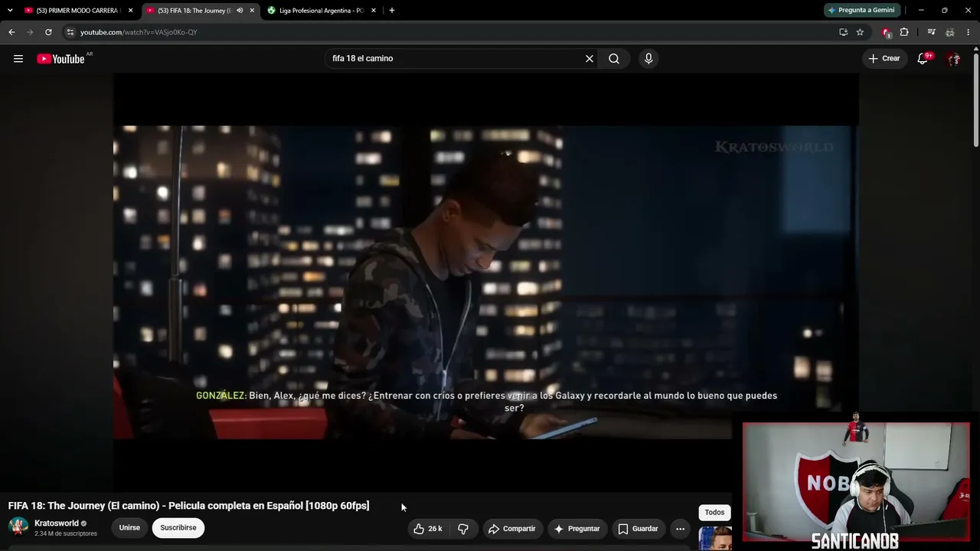Click the video title text
The height and width of the screenshot is (551, 980).
coord(188,506)
